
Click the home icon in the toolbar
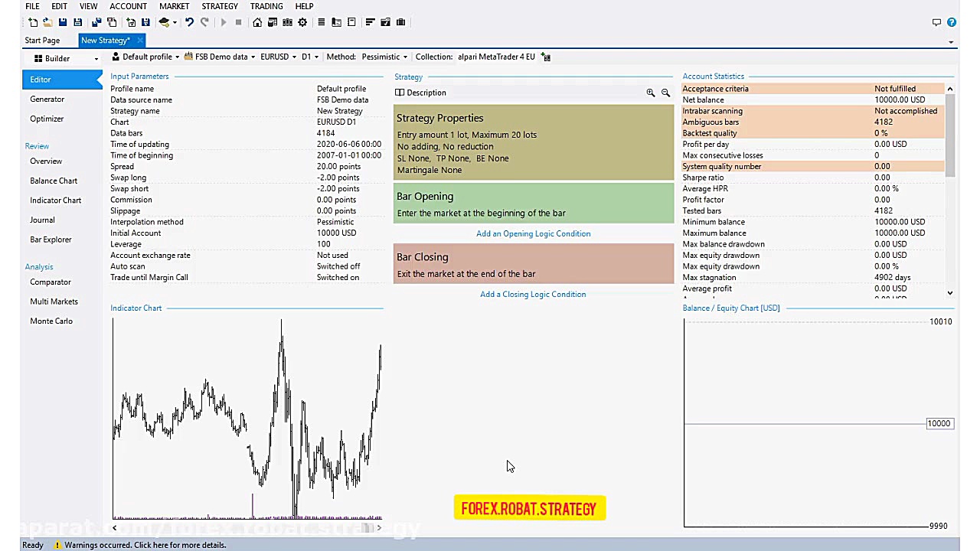tap(257, 22)
